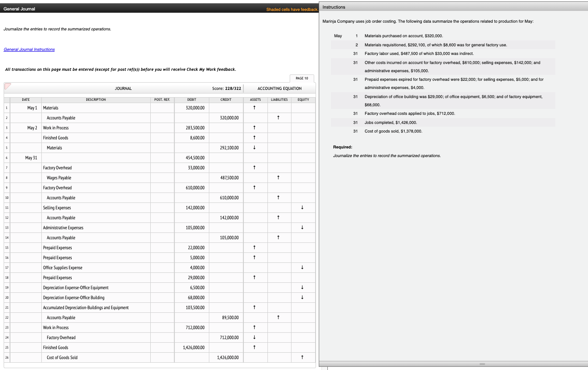Click the Shaded cells have feedback notice
The width and height of the screenshot is (588, 370).
[292, 9]
